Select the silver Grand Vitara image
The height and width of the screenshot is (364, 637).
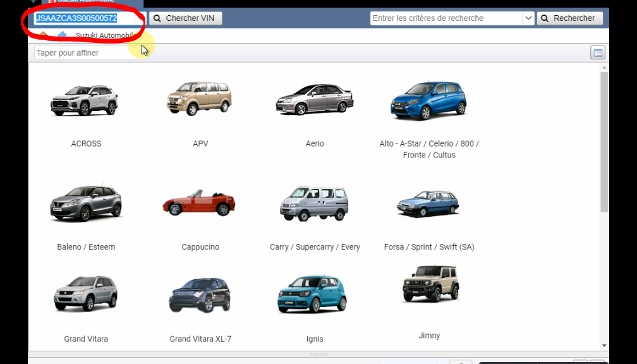[86, 294]
